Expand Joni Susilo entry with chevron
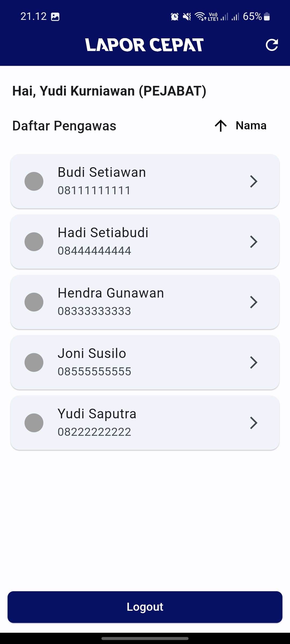This screenshot has height=644, width=290. pyautogui.click(x=253, y=363)
